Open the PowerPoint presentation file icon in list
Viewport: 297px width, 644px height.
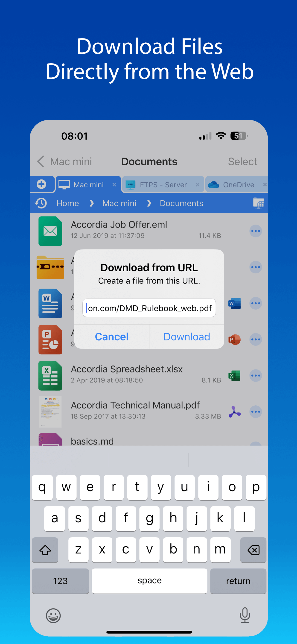[x=50, y=340]
